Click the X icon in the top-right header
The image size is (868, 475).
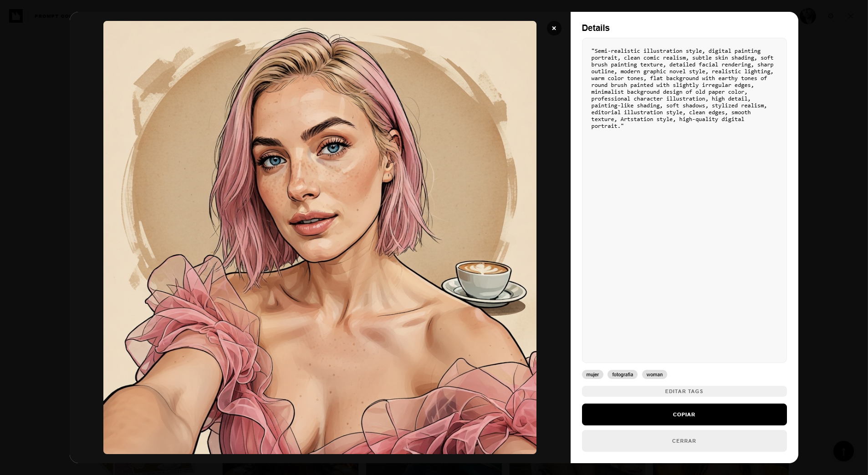(851, 16)
